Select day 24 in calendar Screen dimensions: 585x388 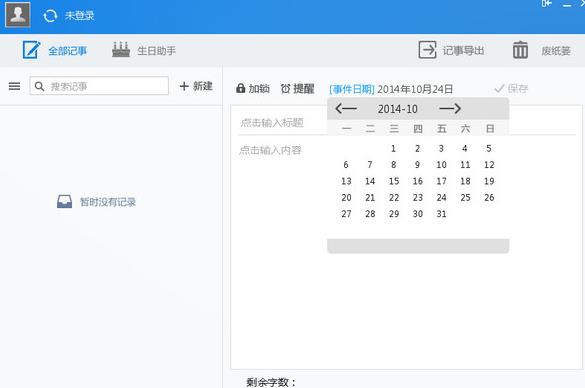441,197
